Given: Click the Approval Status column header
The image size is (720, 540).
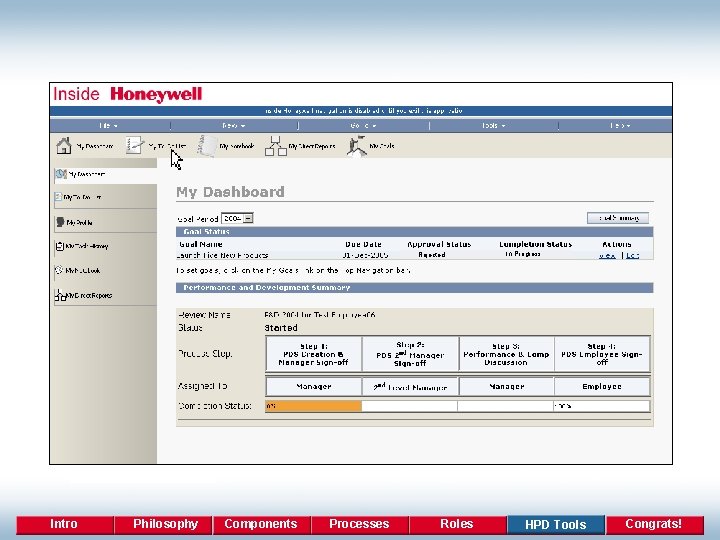Looking at the screenshot, I should (439, 244).
